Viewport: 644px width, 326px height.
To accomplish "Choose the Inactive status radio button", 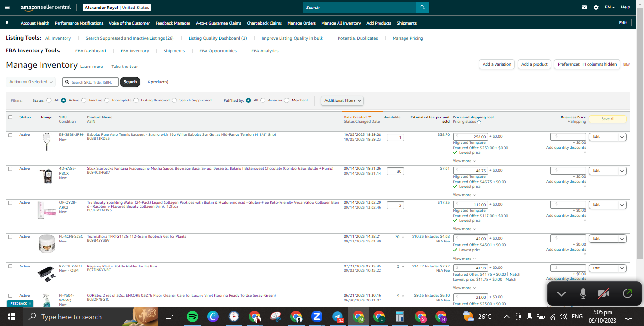I will point(84,100).
